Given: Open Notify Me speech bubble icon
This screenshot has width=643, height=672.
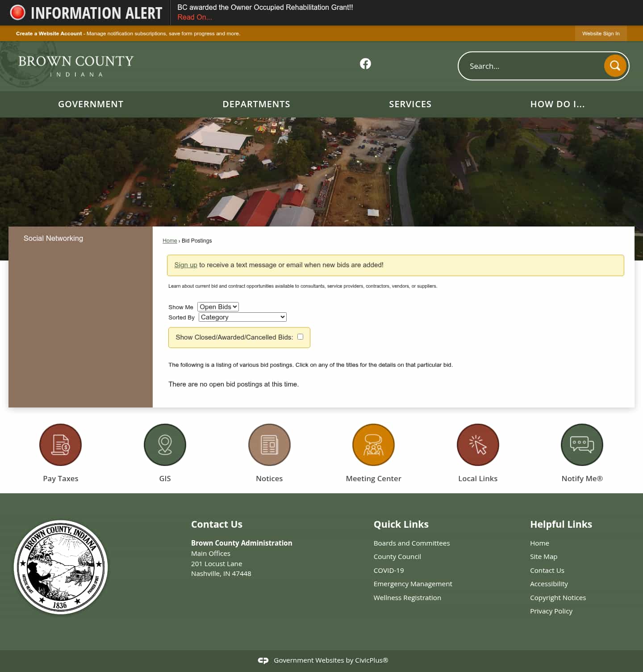Looking at the screenshot, I should tap(582, 445).
